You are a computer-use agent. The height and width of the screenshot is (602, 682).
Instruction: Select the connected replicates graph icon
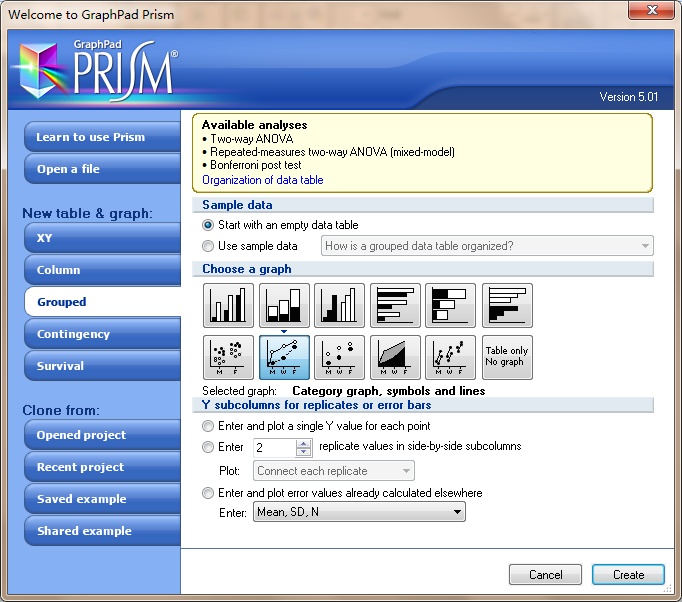click(x=451, y=357)
